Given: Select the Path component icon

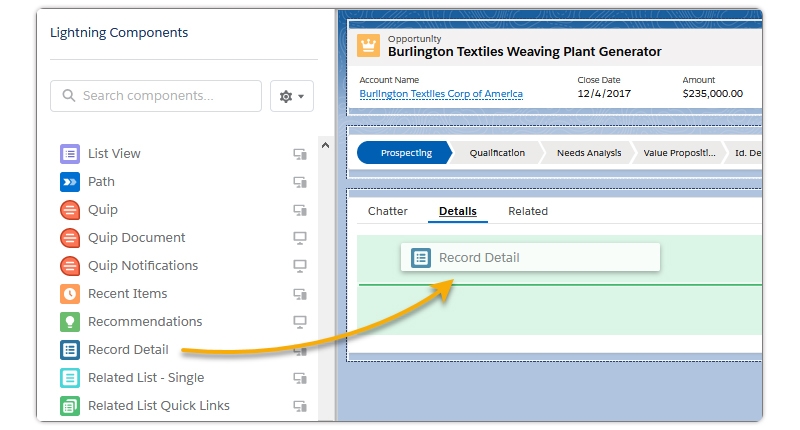Looking at the screenshot, I should [69, 182].
